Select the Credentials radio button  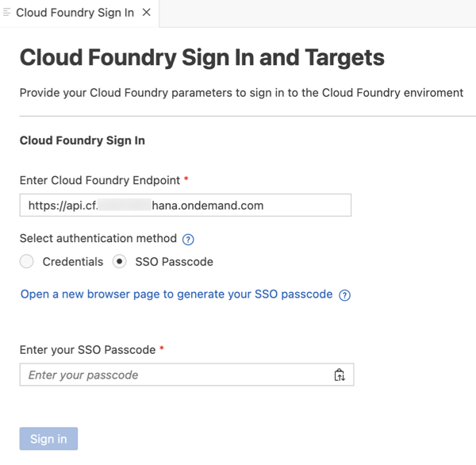click(27, 262)
